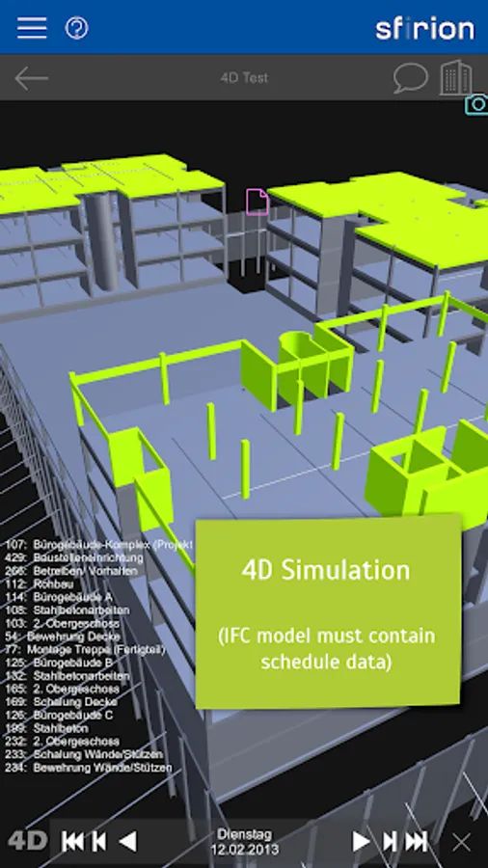
Task: Play the 4D simulation forward
Action: pos(362,842)
